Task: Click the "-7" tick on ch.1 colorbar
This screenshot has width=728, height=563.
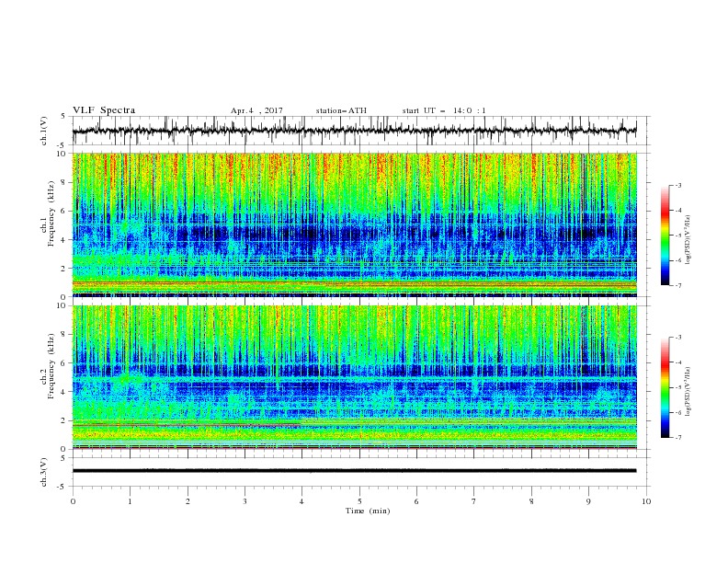Action: point(677,286)
